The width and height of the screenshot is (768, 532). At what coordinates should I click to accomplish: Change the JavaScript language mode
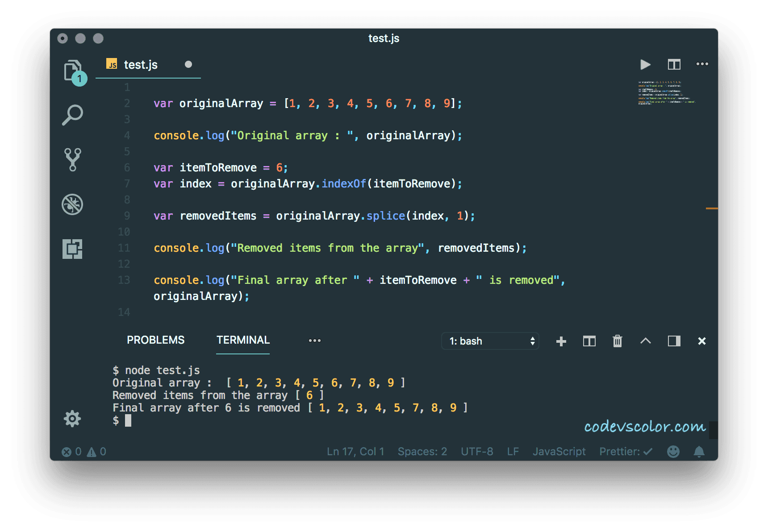pos(559,451)
